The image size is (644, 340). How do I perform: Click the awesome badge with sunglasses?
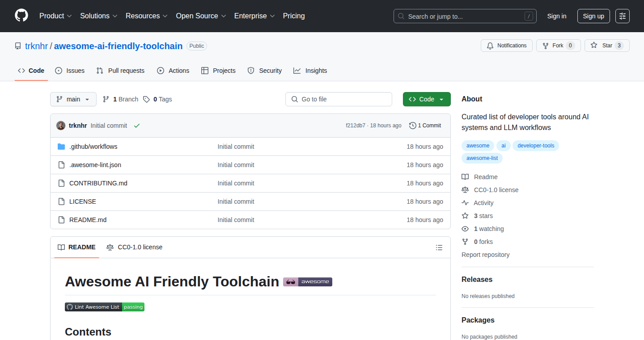(308, 282)
